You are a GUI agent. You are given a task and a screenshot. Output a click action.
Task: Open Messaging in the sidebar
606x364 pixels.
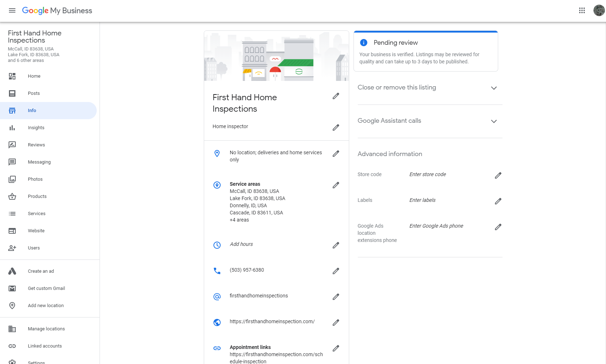coord(48,162)
